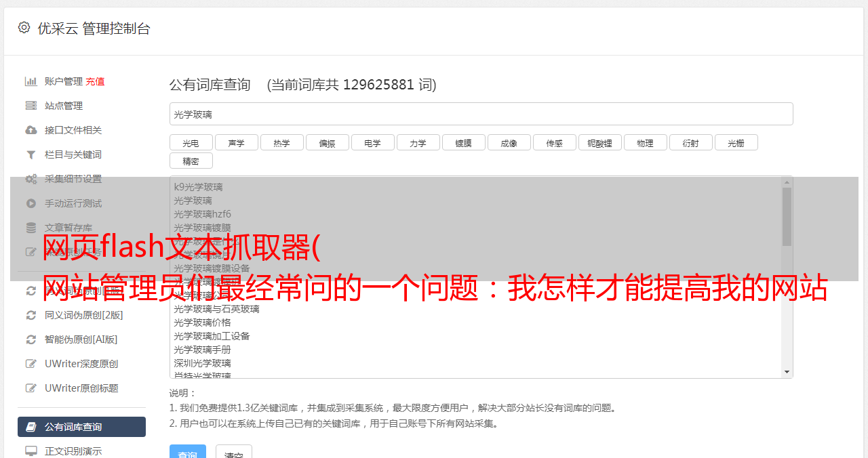Click the server icon next to 站点管理

(31, 106)
